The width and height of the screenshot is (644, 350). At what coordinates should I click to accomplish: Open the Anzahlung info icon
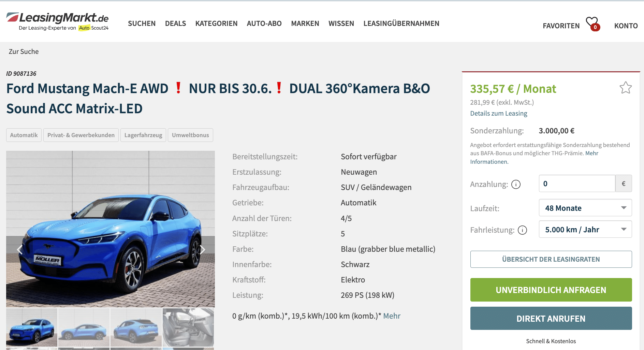516,185
